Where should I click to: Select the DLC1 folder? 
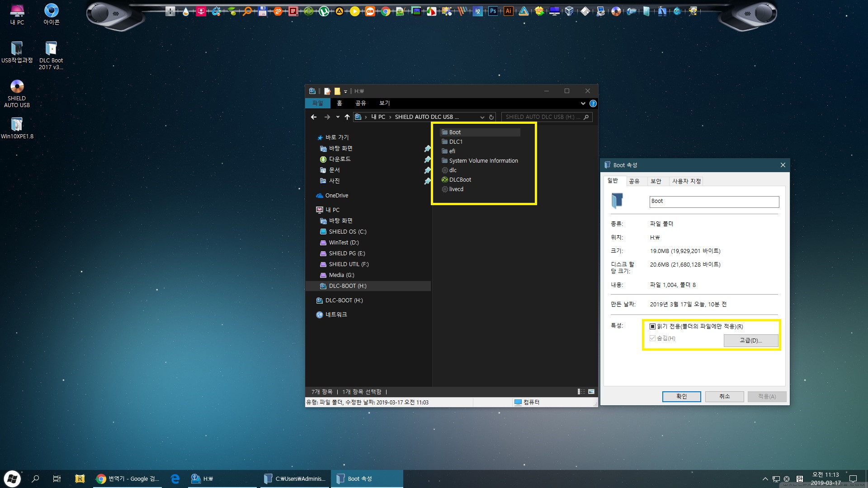tap(452, 142)
